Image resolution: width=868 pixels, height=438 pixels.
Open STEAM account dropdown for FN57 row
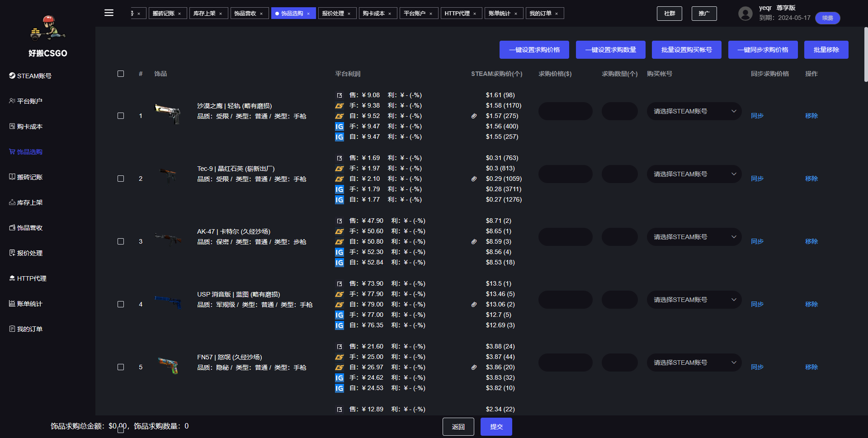point(694,363)
